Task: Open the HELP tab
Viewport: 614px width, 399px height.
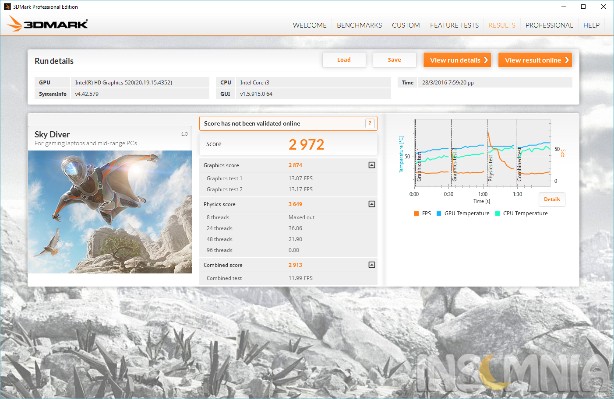Action: 591,25
